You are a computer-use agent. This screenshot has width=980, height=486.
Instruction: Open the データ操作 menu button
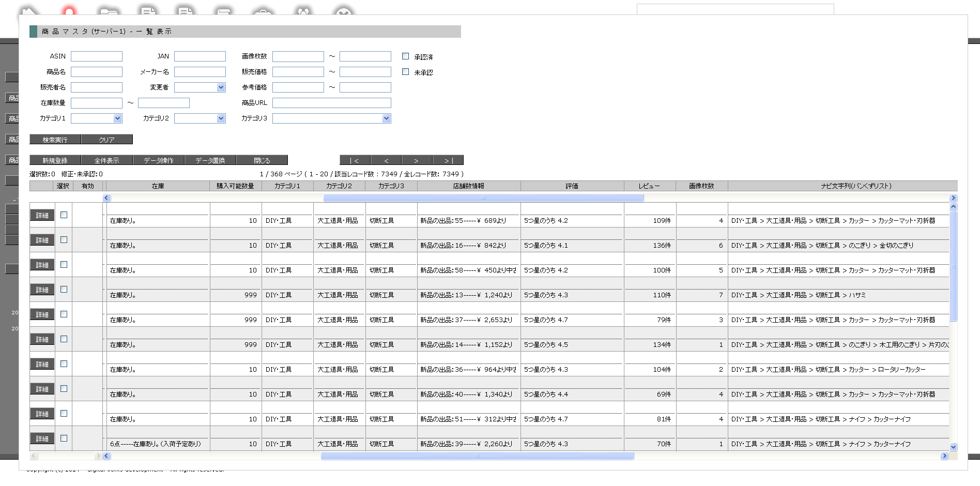point(158,160)
